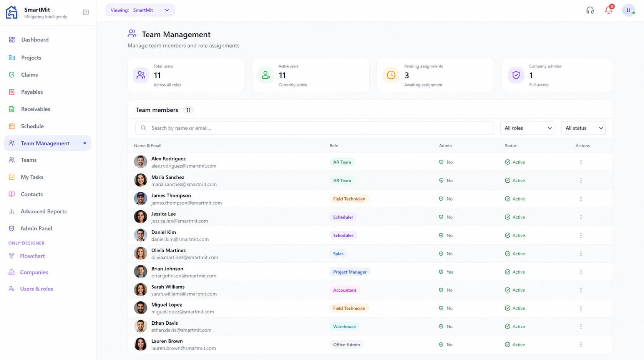This screenshot has width=644, height=360.
Task: Open actions menu for Sarah Williams
Action: 581,290
